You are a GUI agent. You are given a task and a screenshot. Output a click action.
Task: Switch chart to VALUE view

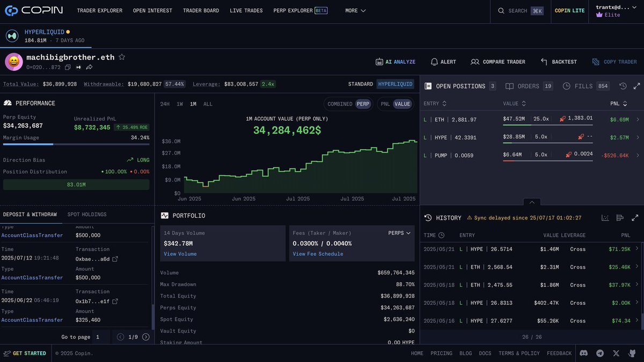click(402, 104)
